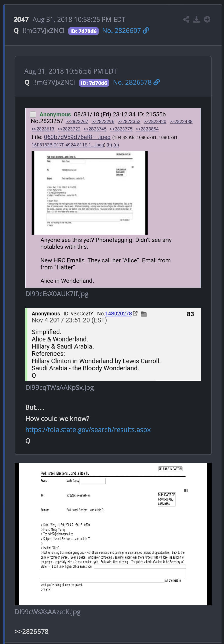224x644 pixels.
Task: Click the download icon in post header
Action: (x=196, y=20)
